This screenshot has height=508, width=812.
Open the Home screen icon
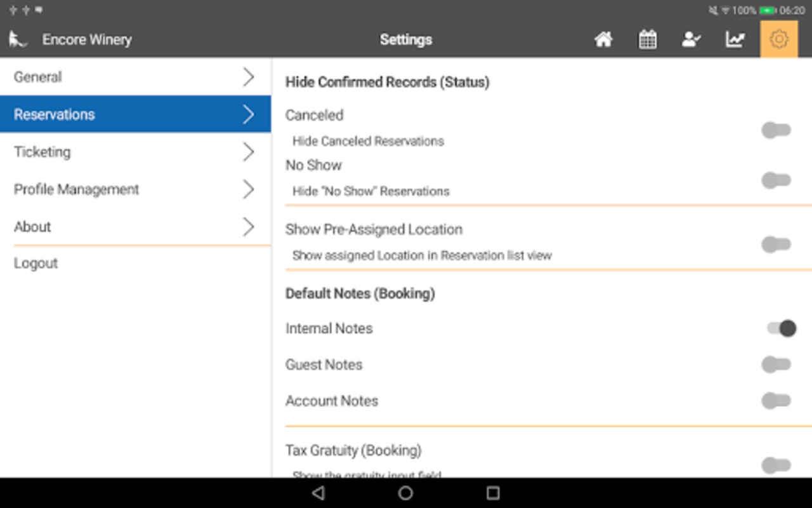[603, 39]
